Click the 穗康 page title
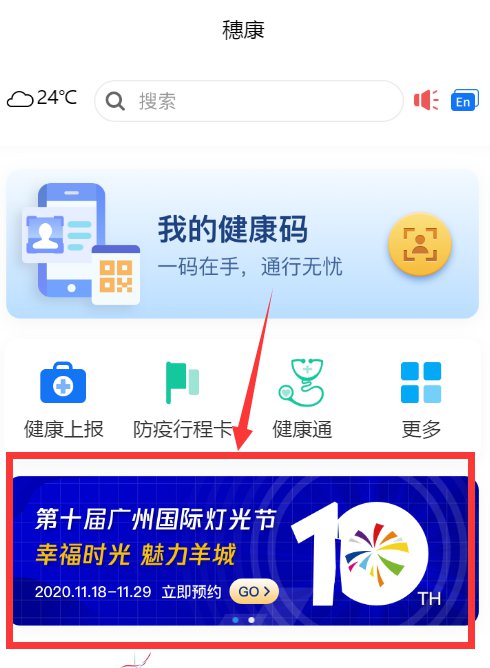This screenshot has width=490, height=668. tap(243, 30)
